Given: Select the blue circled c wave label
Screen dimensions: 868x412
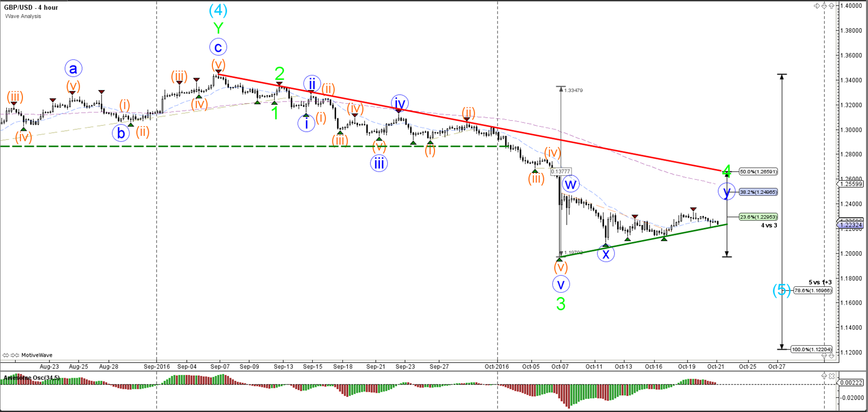Looking at the screenshot, I should [x=218, y=47].
